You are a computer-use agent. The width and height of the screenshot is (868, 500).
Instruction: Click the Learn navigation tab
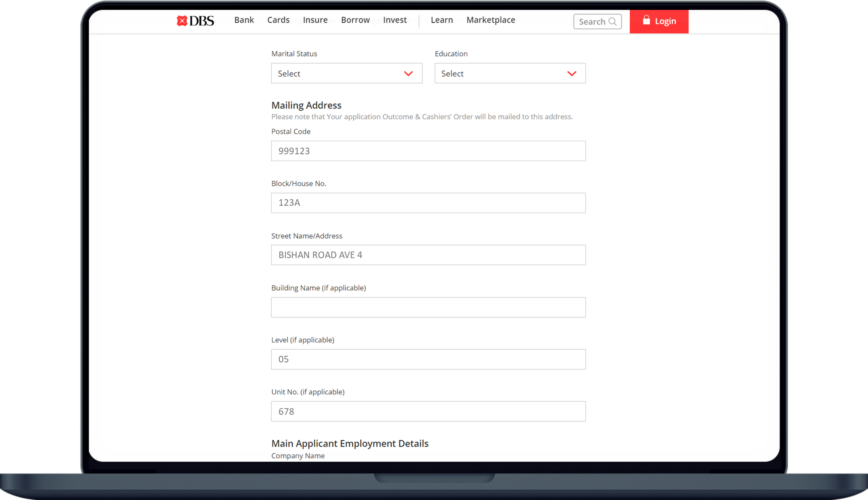click(x=442, y=20)
